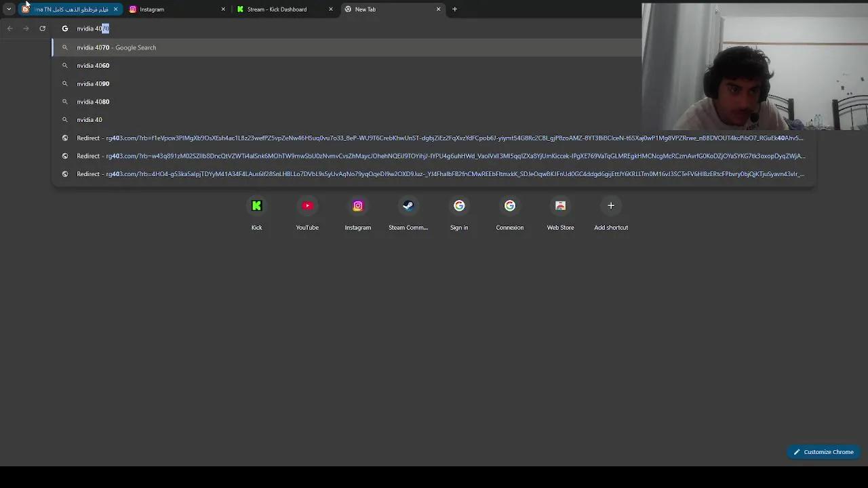Open the Connexion shortcut
The height and width of the screenshot is (488, 868).
click(x=510, y=213)
